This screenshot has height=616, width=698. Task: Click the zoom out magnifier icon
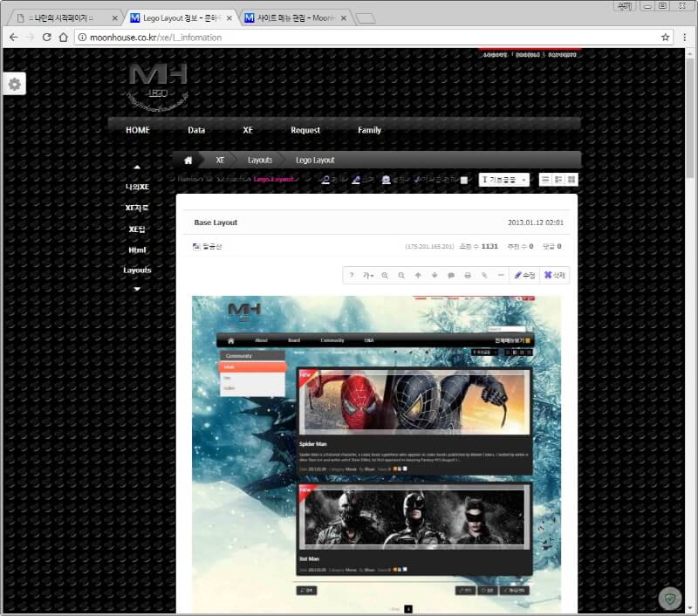pyautogui.click(x=401, y=276)
